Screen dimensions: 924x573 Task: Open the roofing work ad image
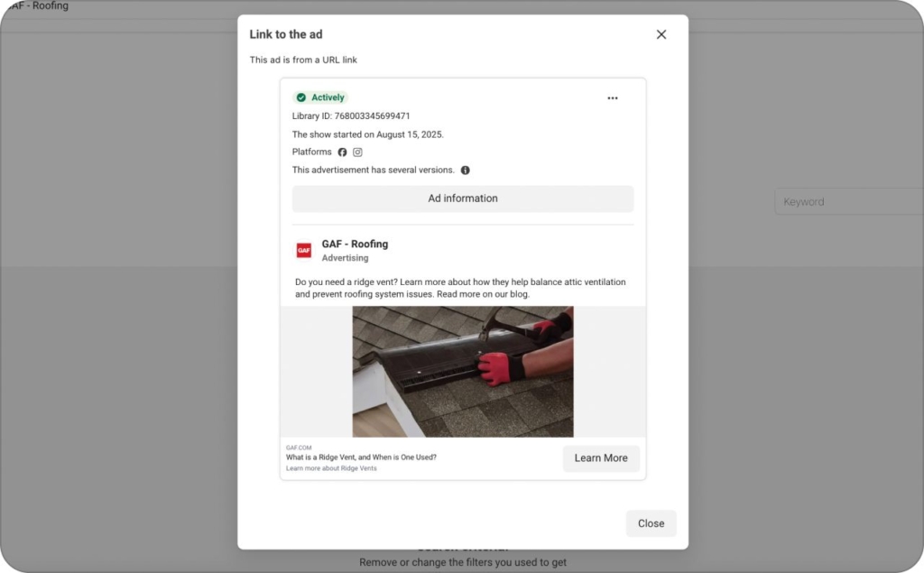[461, 371]
